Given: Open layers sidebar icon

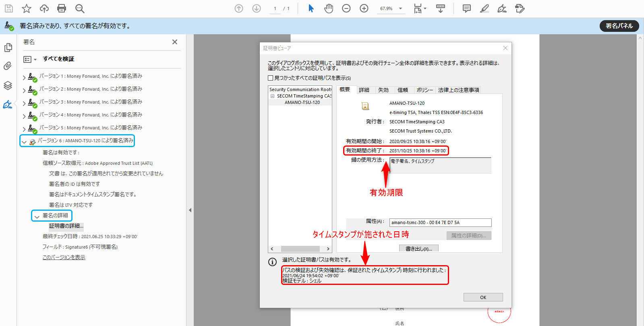Looking at the screenshot, I should pos(8,85).
